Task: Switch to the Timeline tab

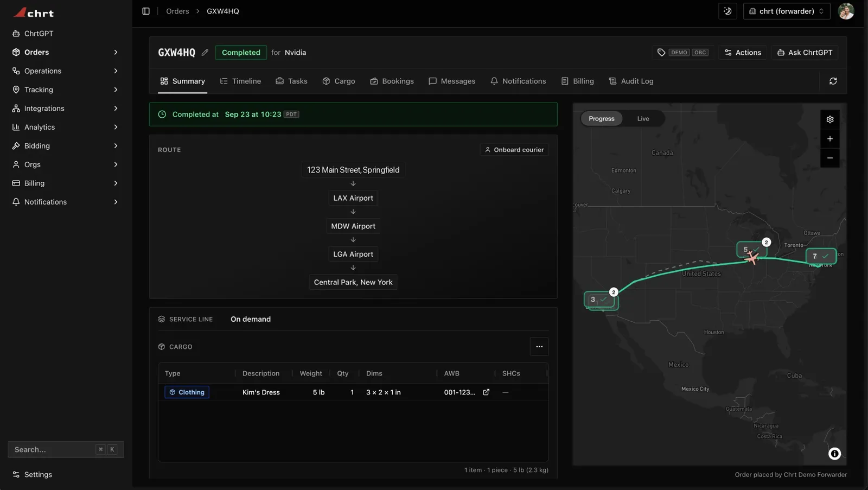Action: [240, 81]
